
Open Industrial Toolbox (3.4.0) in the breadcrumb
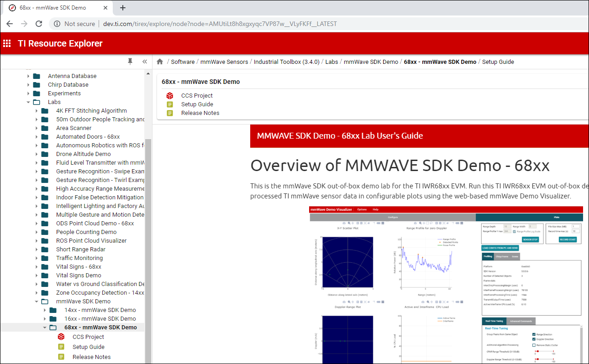[287, 62]
